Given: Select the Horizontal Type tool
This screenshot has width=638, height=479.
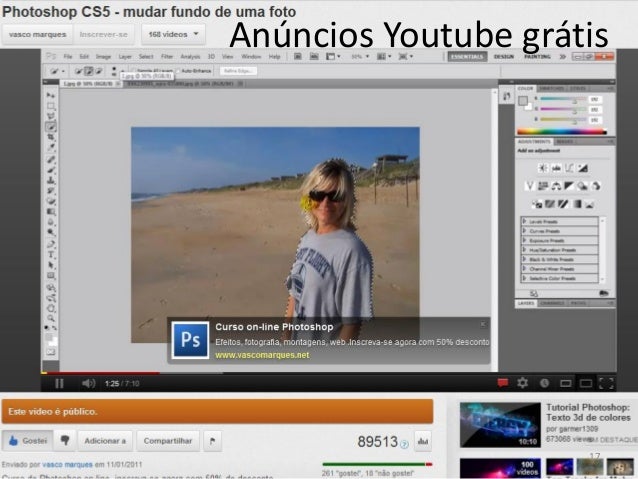Looking at the screenshot, I should coord(51,255).
